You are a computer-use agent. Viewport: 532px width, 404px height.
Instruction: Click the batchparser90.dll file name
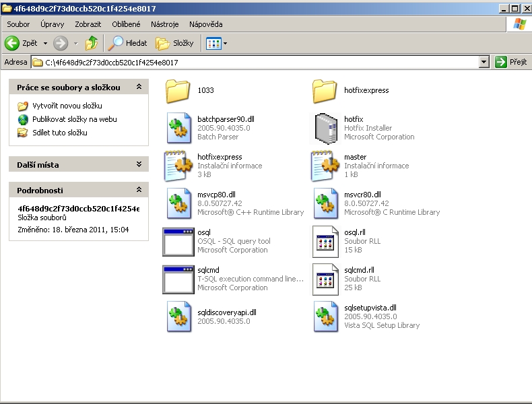[226, 119]
